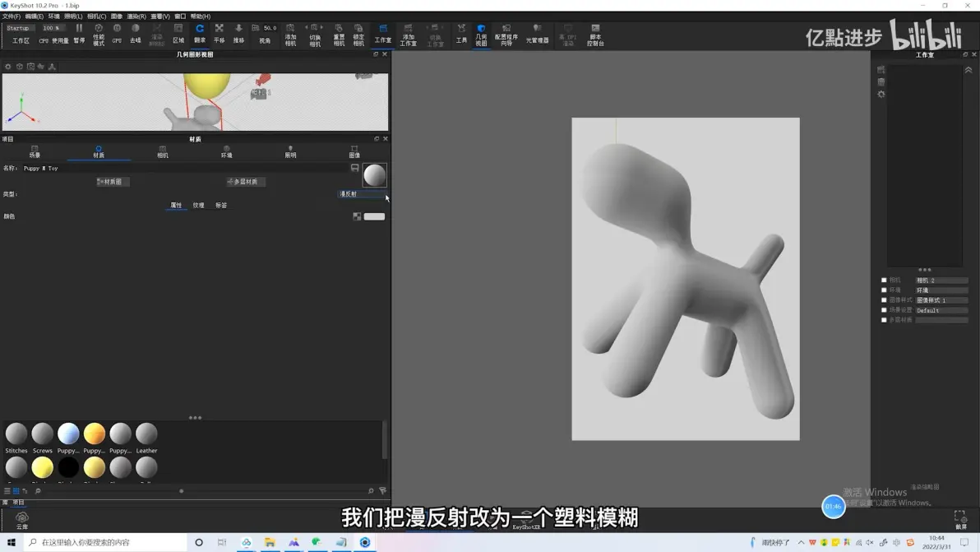This screenshot has width=980, height=552.
Task: Click the 暂停 pause render icon
Action: tap(80, 34)
